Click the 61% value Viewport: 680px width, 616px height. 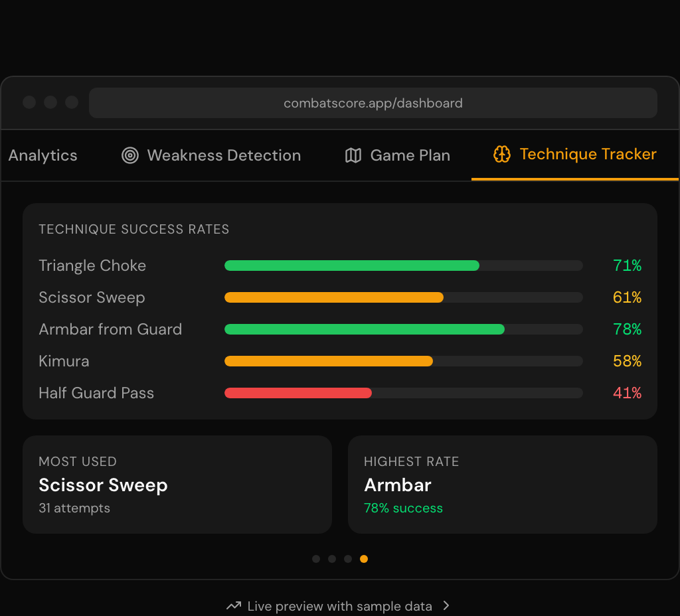tap(627, 297)
